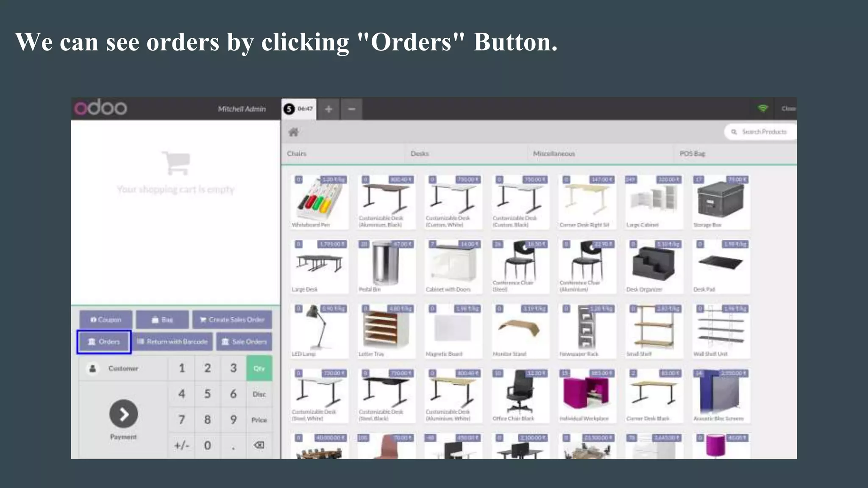
Task: Add Pedal Bin product
Action: pos(387,266)
